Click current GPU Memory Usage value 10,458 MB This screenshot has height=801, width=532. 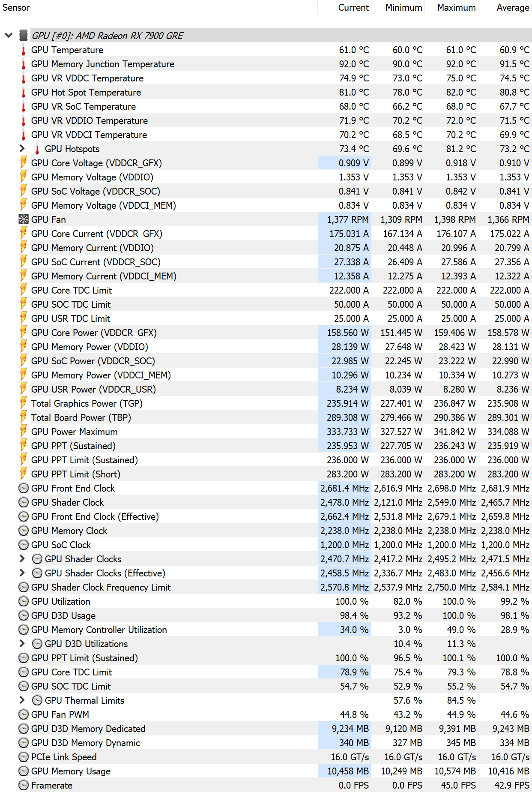(x=348, y=771)
